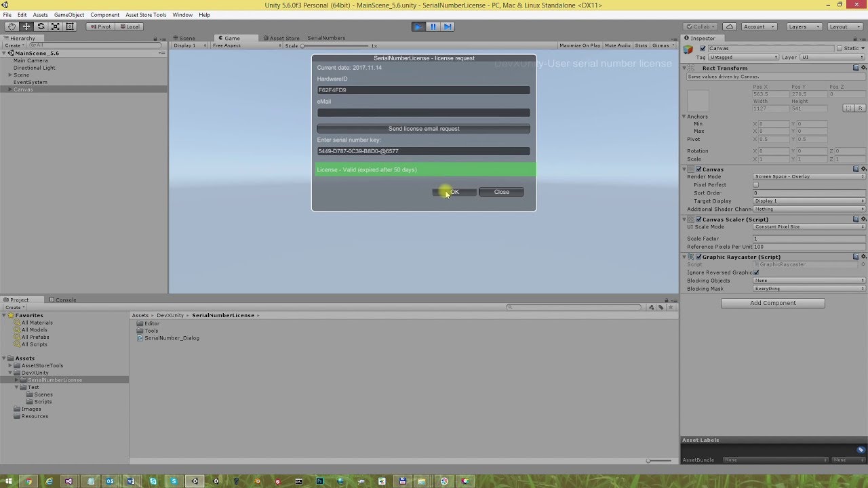Open Visual Studio from taskbar
Viewport: 868px width, 488px height.
tap(68, 481)
